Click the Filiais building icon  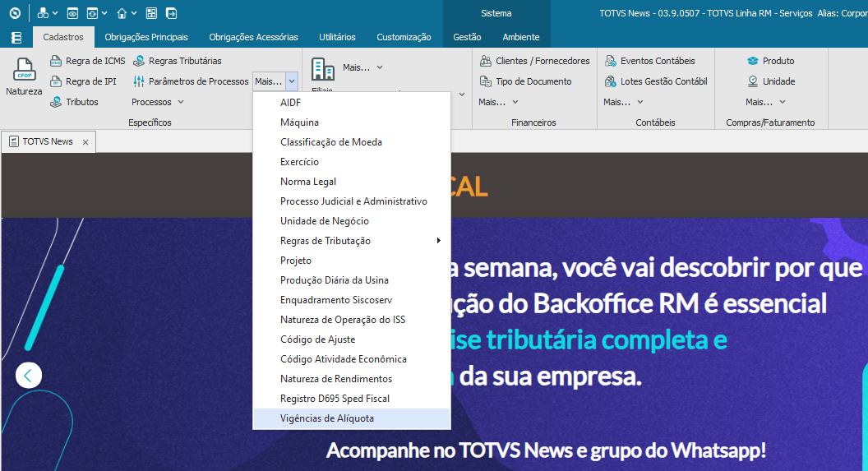point(323,70)
